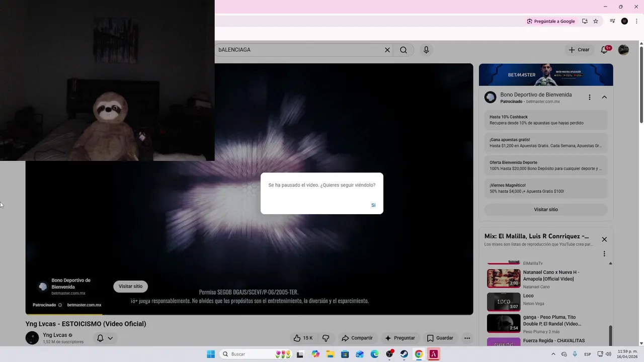The width and height of the screenshot is (644, 362).
Task: Click the Betmaster banner image
Action: coord(546,75)
